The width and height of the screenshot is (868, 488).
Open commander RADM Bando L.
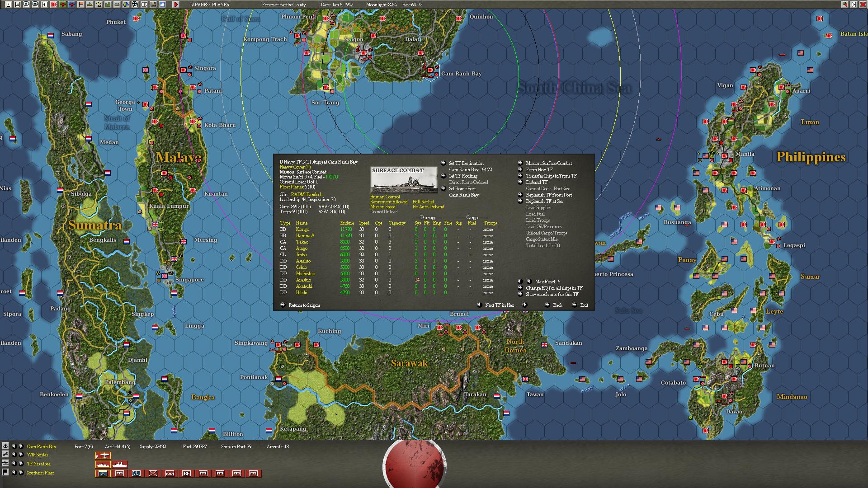click(x=307, y=195)
